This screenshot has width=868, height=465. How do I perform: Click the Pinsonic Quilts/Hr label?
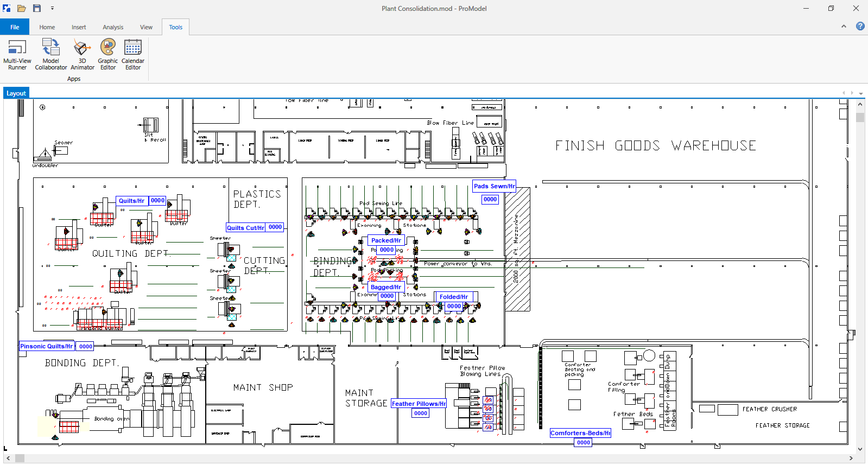pos(47,346)
